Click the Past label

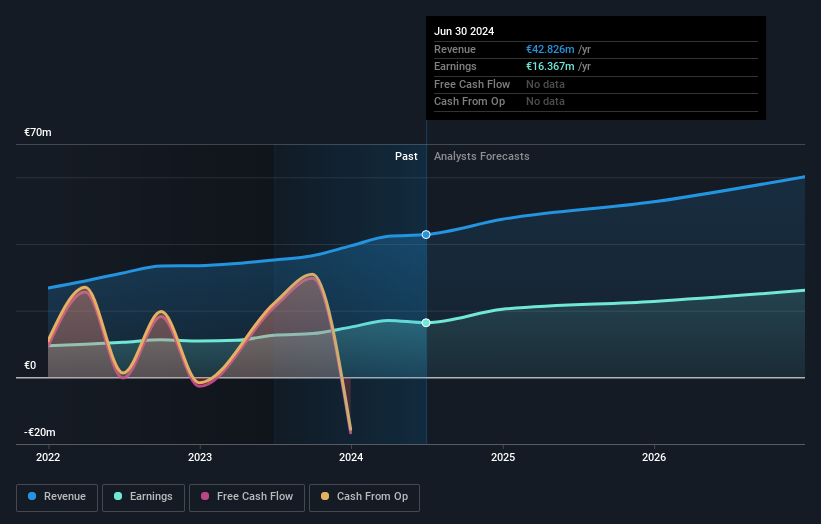(406, 156)
